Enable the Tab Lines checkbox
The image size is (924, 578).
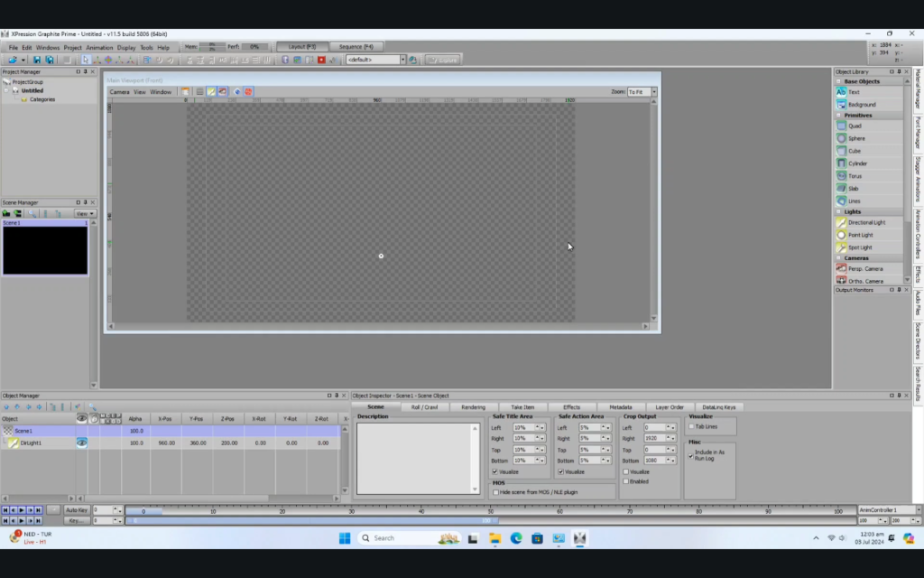click(x=691, y=426)
